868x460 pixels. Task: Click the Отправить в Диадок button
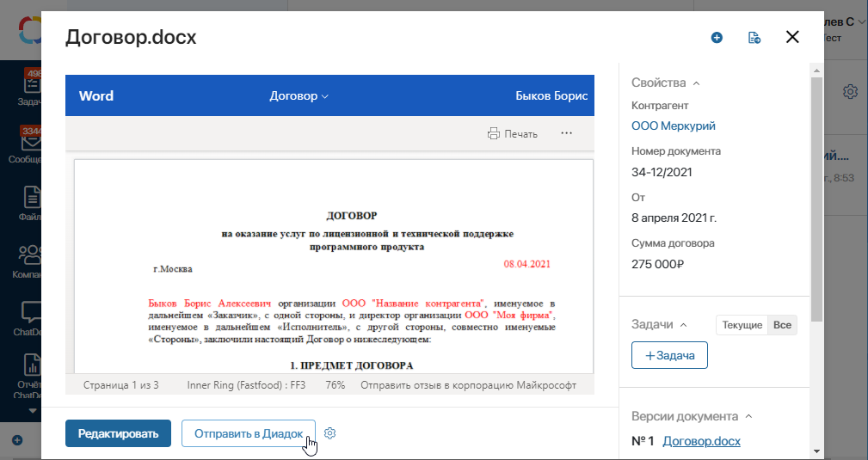point(248,433)
